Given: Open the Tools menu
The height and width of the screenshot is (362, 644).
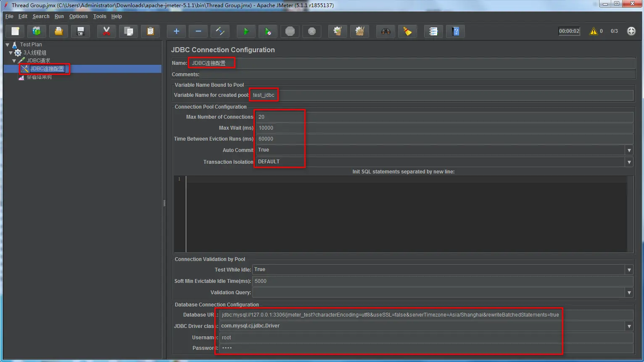Looking at the screenshot, I should (100, 16).
